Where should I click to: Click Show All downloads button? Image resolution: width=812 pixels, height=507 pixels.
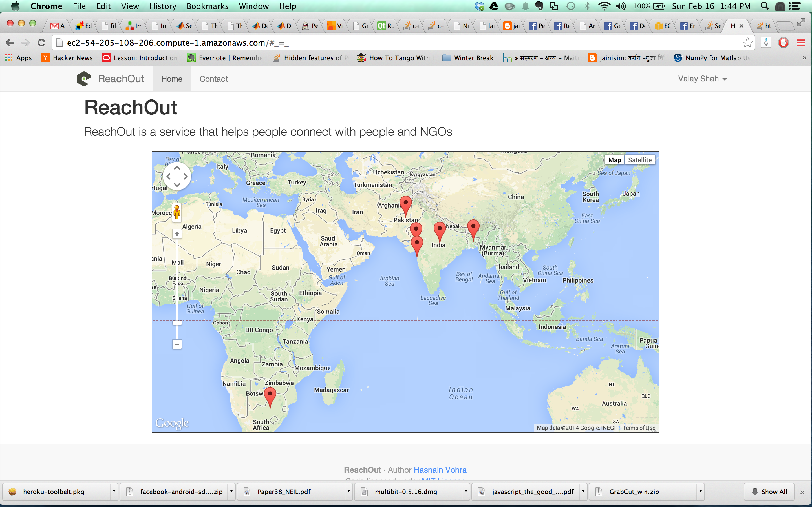[769, 492]
